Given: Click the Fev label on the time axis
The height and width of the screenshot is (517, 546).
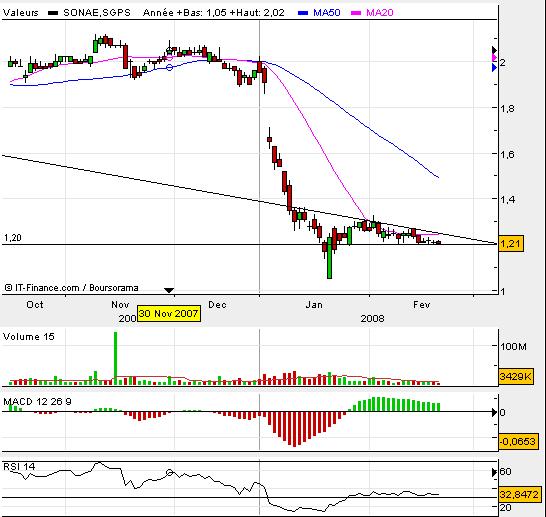Looking at the screenshot, I should (x=422, y=305).
